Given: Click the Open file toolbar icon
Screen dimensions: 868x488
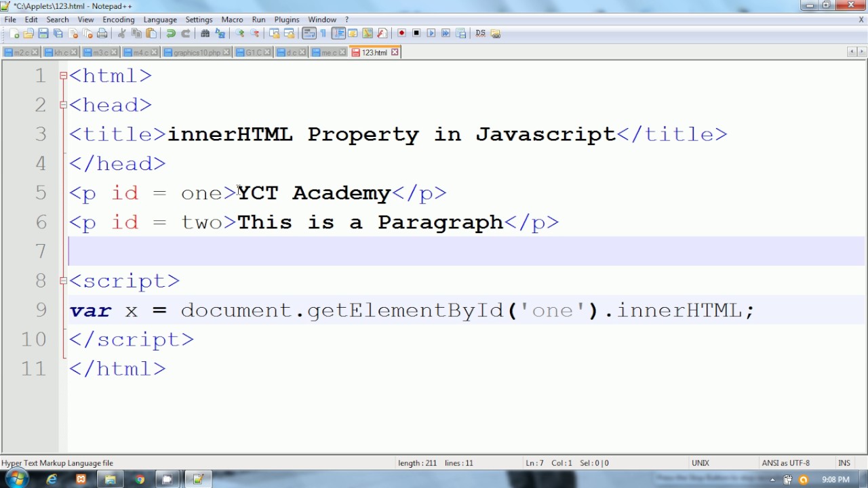Looking at the screenshot, I should (28, 33).
